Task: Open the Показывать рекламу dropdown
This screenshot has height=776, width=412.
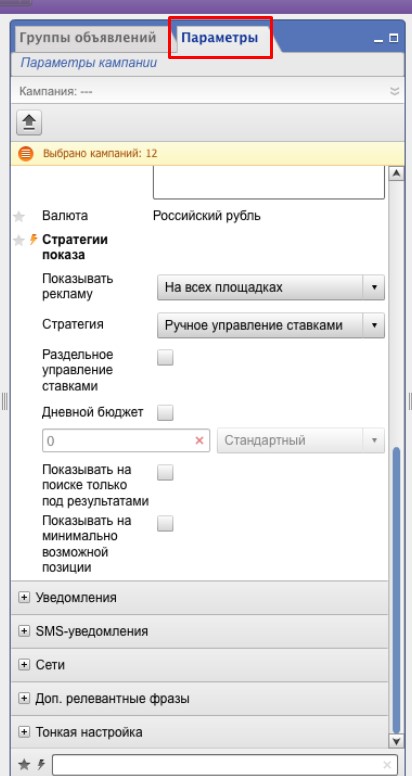Action: pos(271,288)
